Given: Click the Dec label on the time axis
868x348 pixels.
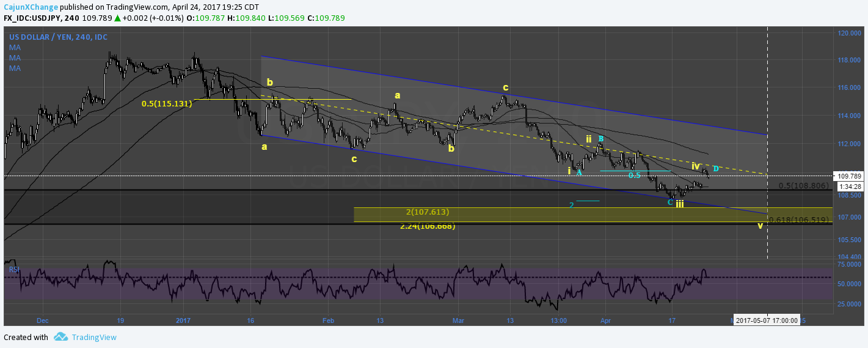Looking at the screenshot, I should click(x=42, y=320).
